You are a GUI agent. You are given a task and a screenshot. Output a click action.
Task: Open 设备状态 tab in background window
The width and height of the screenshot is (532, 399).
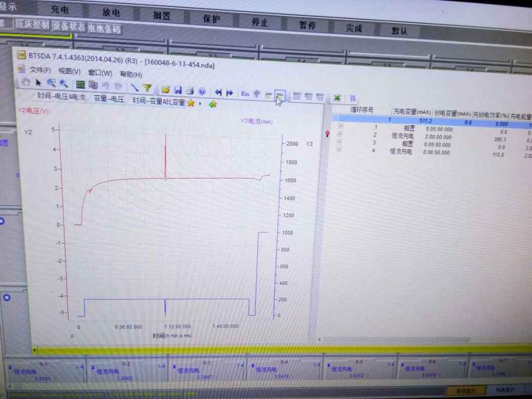pos(69,27)
